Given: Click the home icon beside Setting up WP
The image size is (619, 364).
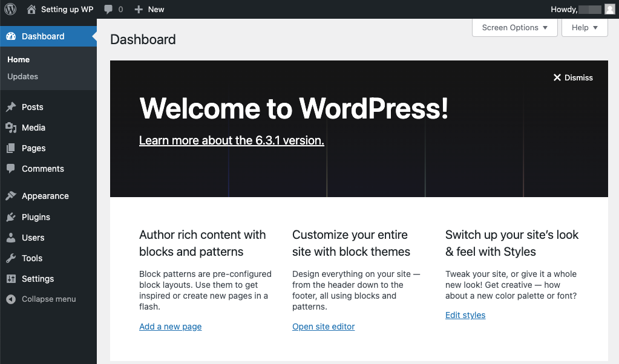Looking at the screenshot, I should pyautogui.click(x=31, y=9).
